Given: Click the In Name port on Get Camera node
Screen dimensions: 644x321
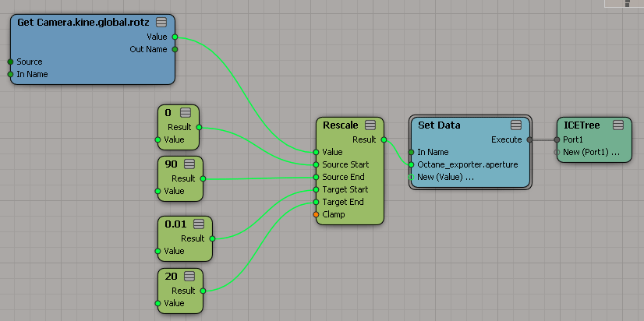Looking at the screenshot, I should [x=11, y=74].
